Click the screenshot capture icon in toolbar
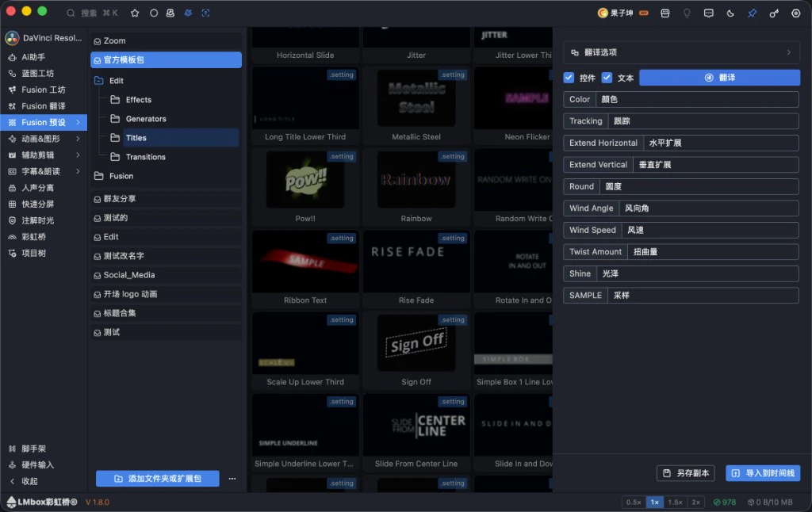The width and height of the screenshot is (812, 512). 205,13
